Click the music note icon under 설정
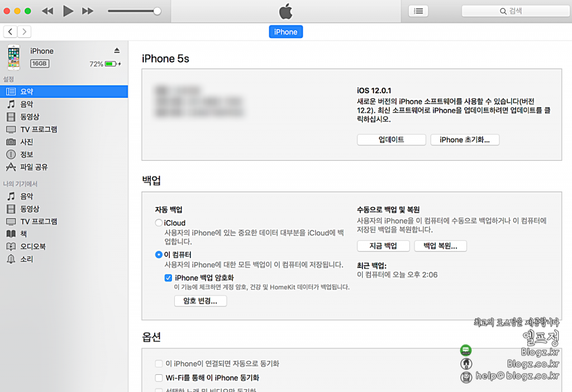This screenshot has width=572, height=392. pos(11,104)
